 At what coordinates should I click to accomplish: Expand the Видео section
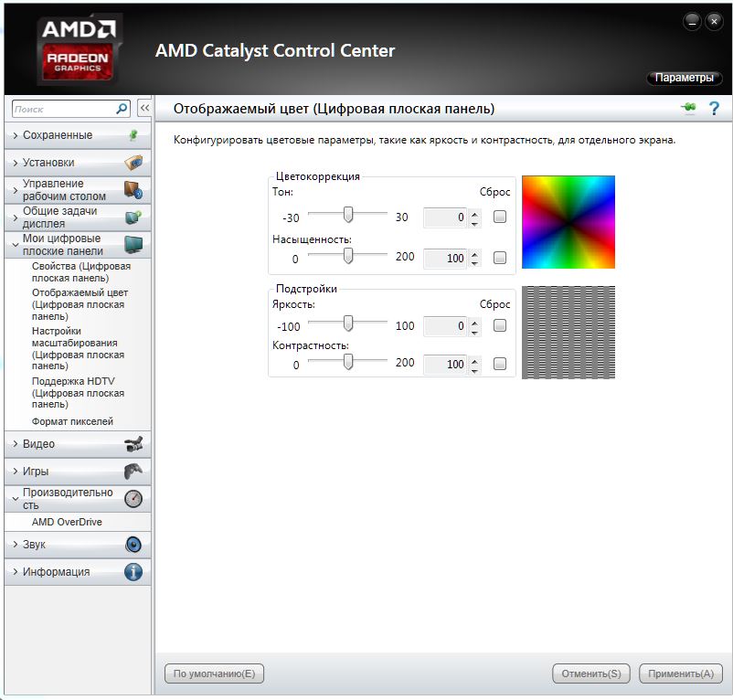16,444
